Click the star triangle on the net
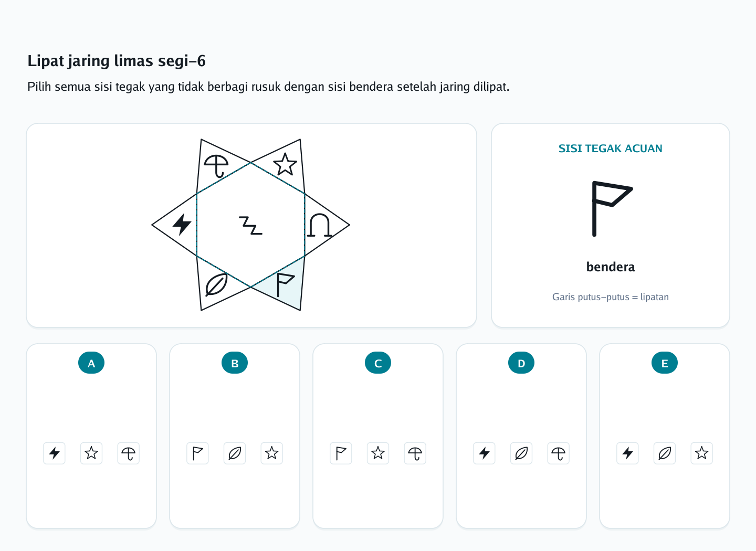Screen dimensions: 756x551 click(x=285, y=165)
